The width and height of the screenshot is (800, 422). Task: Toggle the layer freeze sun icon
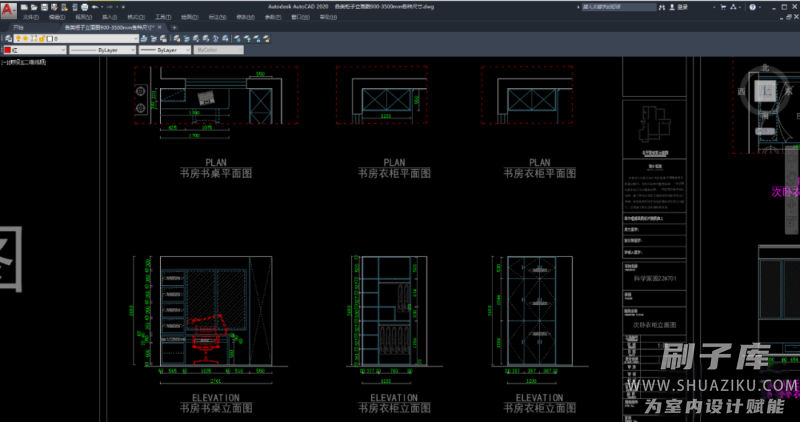(x=25, y=39)
